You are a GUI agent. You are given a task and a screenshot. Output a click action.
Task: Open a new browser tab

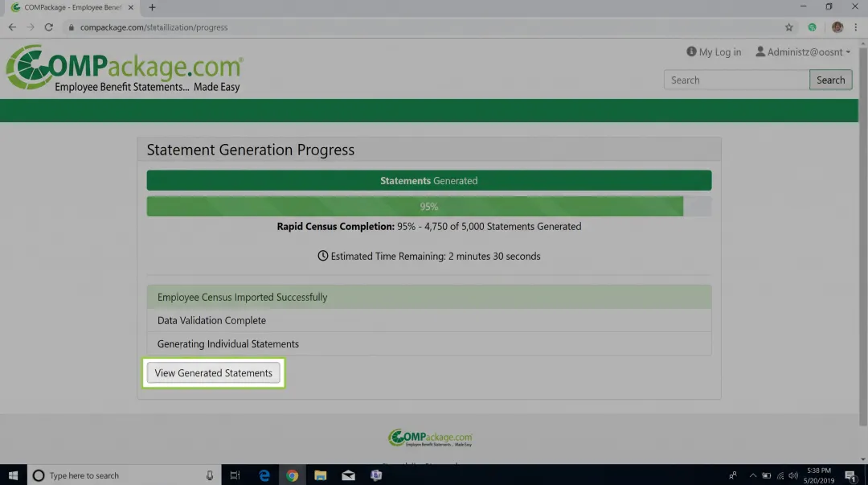coord(152,7)
